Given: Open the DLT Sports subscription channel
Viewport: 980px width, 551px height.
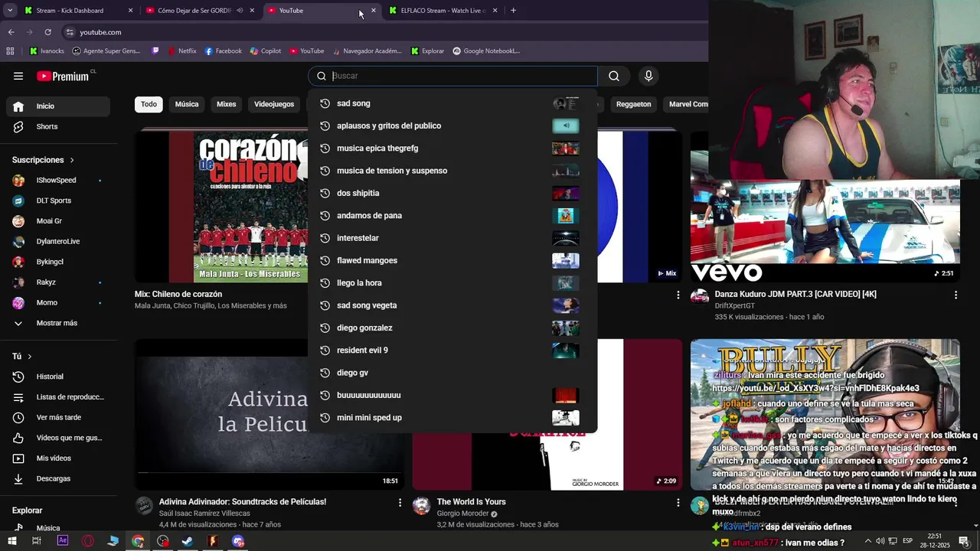Looking at the screenshot, I should (x=58, y=201).
